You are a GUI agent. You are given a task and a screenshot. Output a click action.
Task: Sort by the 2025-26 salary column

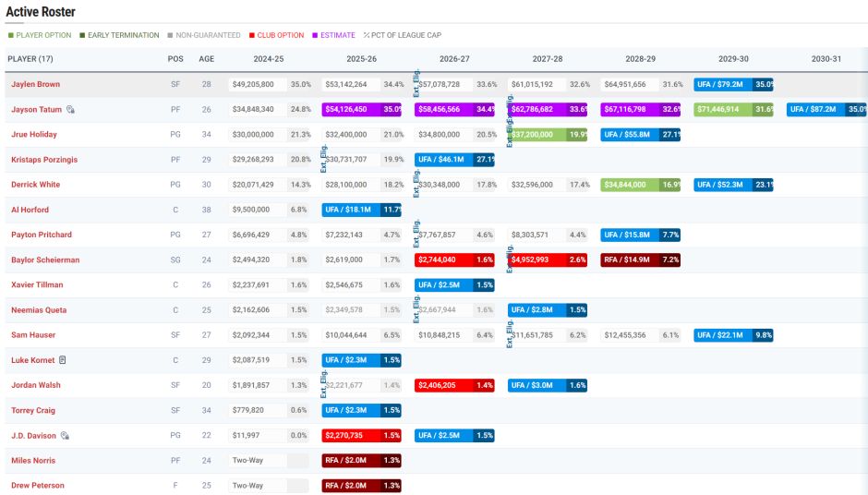tap(361, 58)
